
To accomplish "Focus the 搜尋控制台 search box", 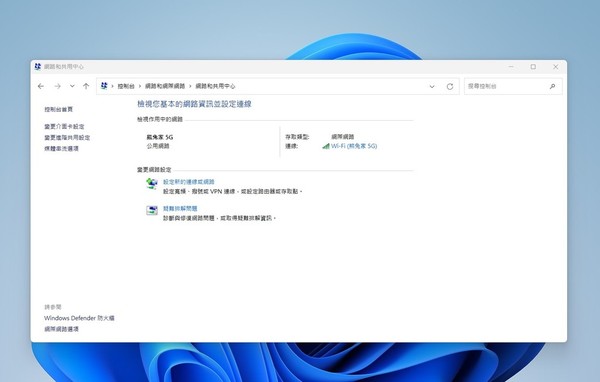I will tap(513, 87).
